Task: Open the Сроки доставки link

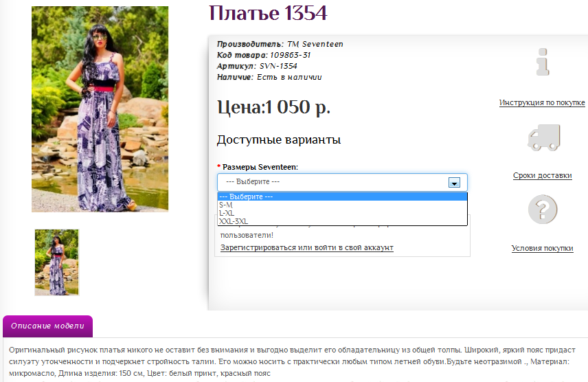Action: pyautogui.click(x=542, y=175)
